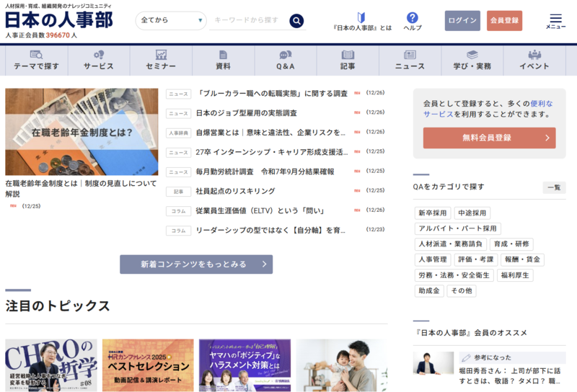Go to the セミナー navigation section

[x=161, y=61]
